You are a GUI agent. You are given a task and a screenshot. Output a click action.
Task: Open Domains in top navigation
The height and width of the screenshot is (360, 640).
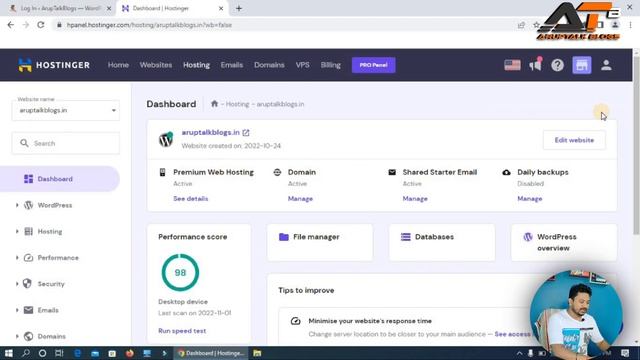[x=269, y=65]
